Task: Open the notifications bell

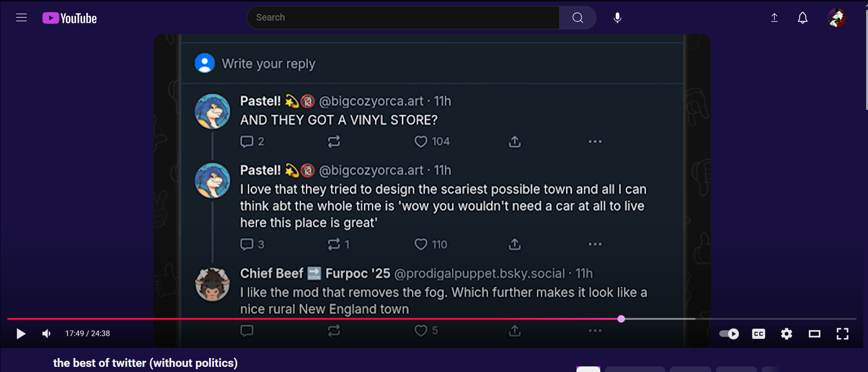Action: (802, 18)
